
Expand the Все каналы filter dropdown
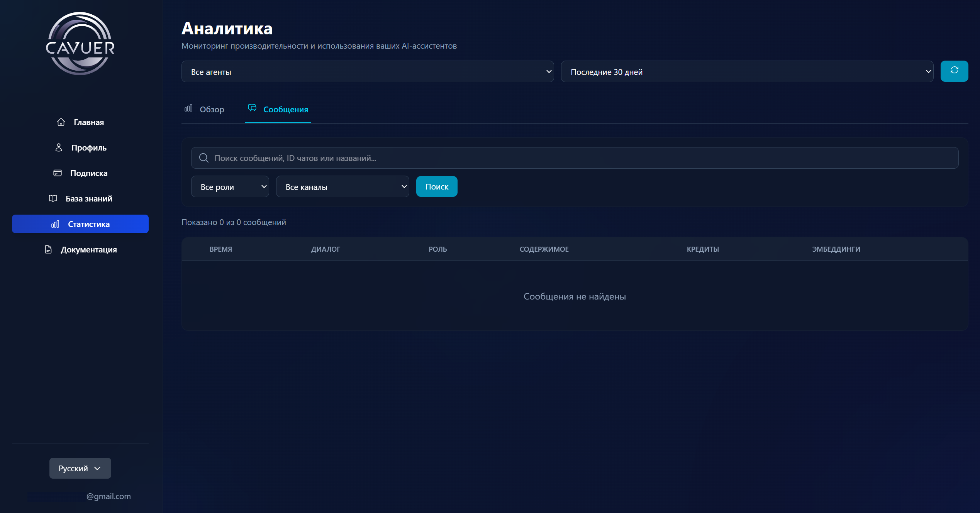(342, 187)
